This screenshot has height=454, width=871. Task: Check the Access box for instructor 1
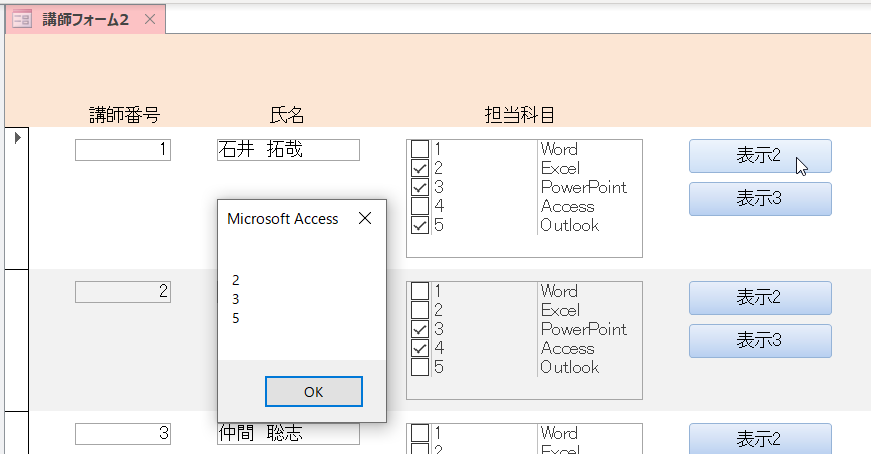420,206
